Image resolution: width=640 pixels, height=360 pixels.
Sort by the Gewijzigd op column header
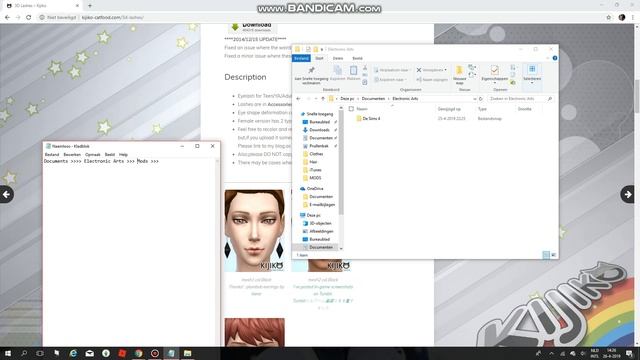pos(449,109)
